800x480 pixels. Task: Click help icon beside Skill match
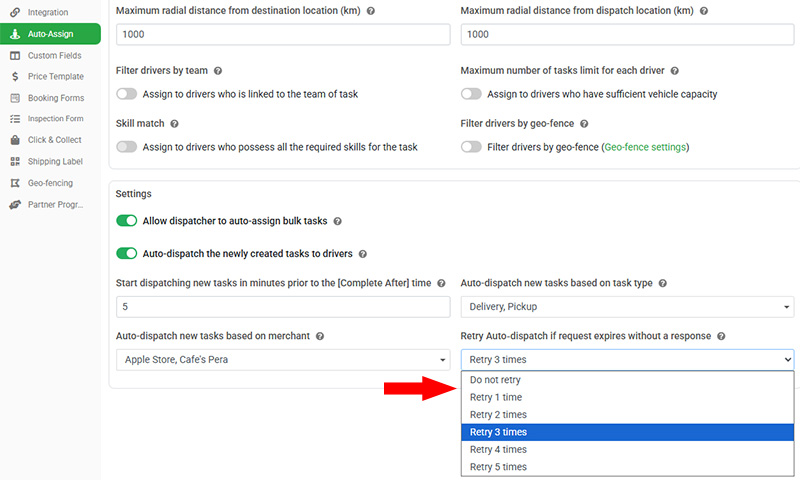pyautogui.click(x=174, y=124)
